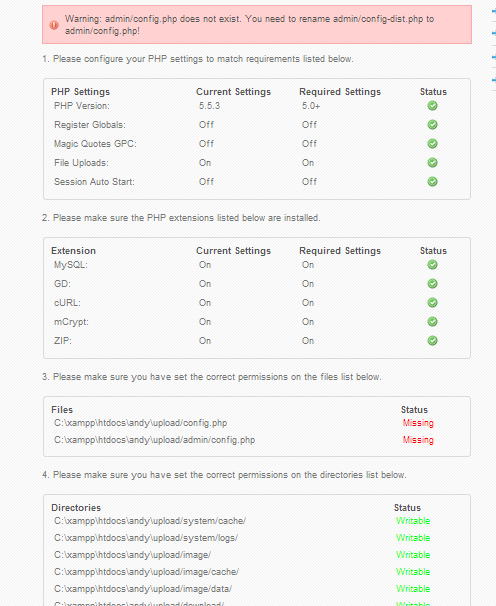Click the MySQL extension status checkmark
This screenshot has height=606, width=496.
click(432, 264)
